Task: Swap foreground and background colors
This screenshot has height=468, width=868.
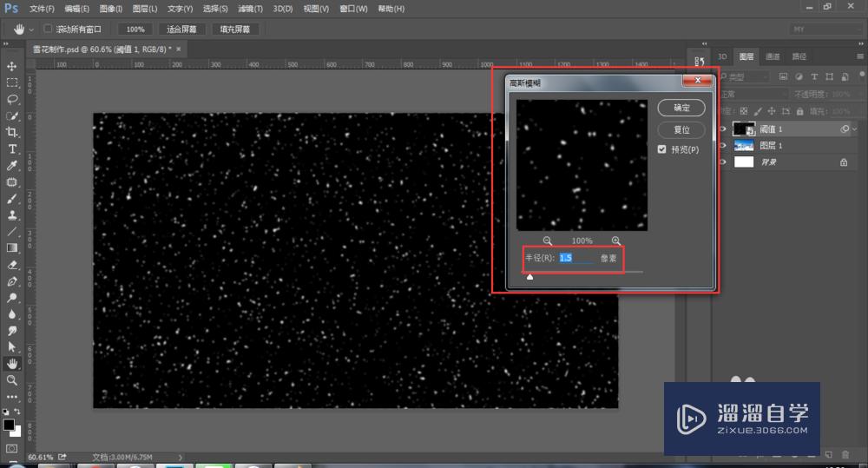Action: [17, 412]
